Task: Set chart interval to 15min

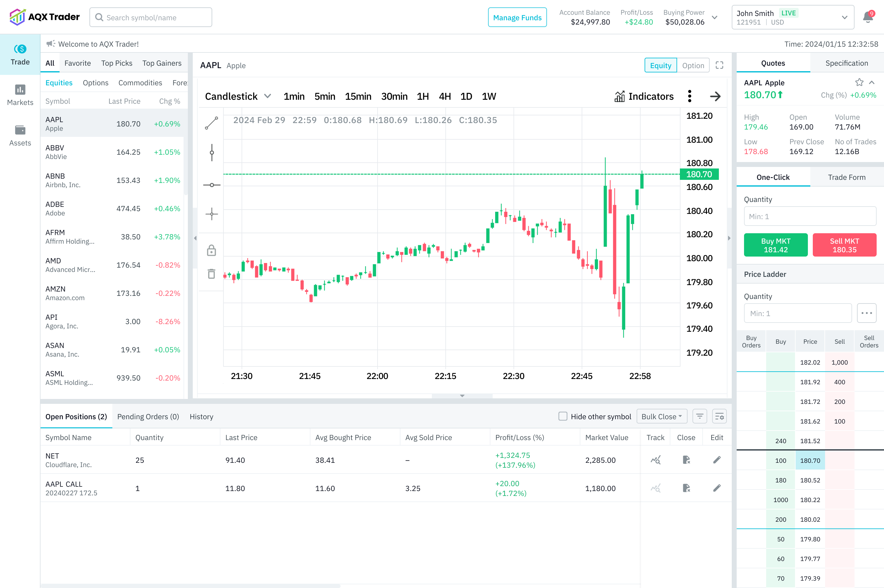Action: tap(358, 96)
